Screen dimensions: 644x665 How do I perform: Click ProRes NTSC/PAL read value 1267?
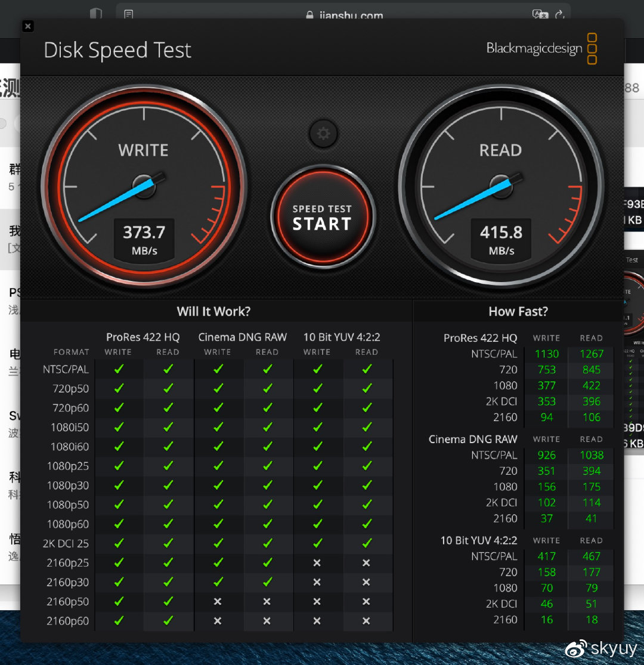pos(592,354)
